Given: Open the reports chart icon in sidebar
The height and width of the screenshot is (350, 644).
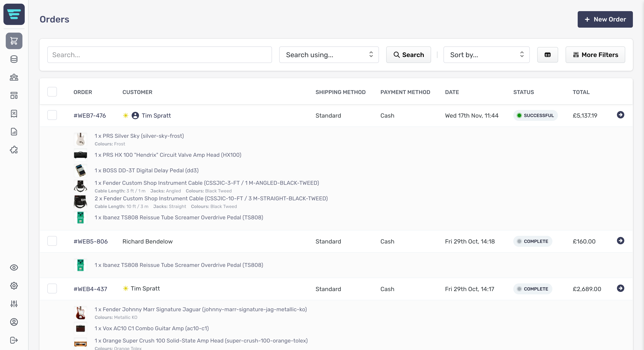Looking at the screenshot, I should pos(14,132).
